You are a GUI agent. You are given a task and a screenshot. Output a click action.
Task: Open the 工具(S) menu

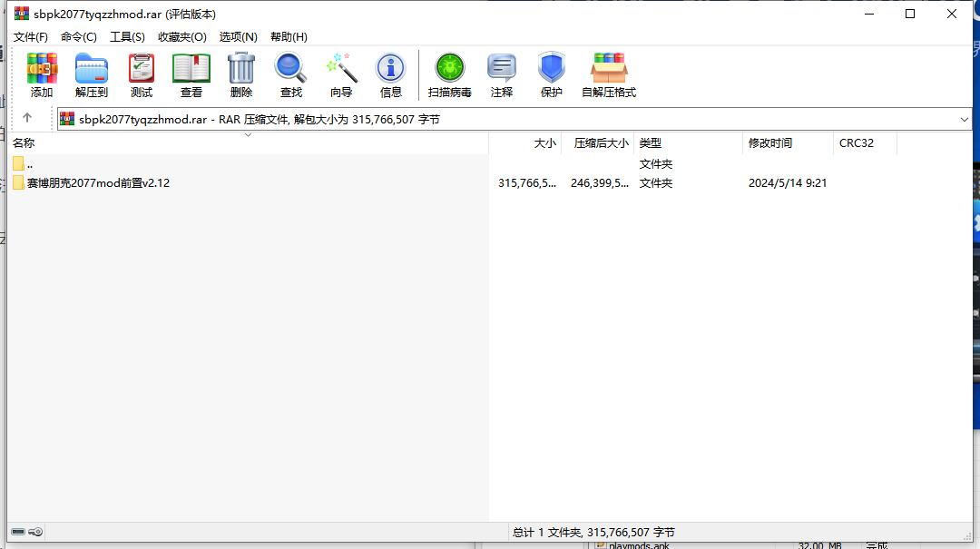128,37
